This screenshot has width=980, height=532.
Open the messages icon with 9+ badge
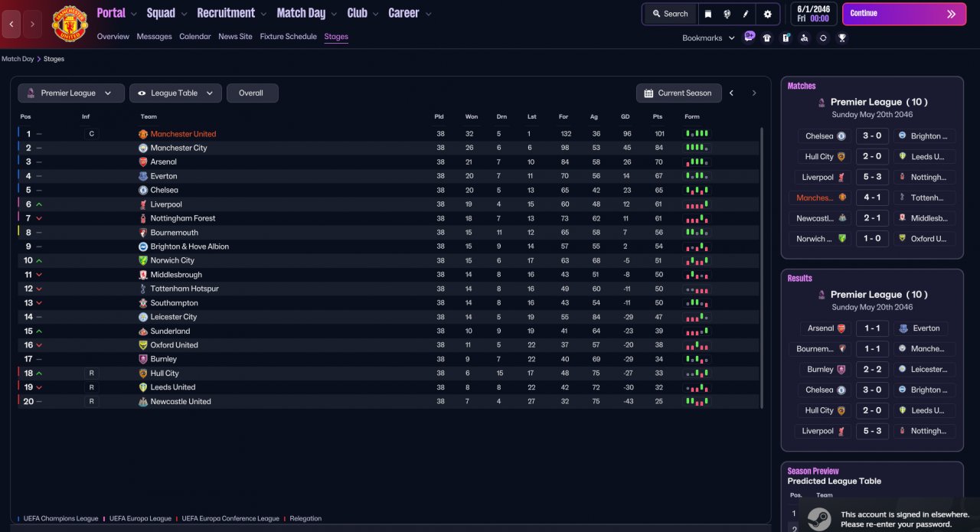pos(749,37)
